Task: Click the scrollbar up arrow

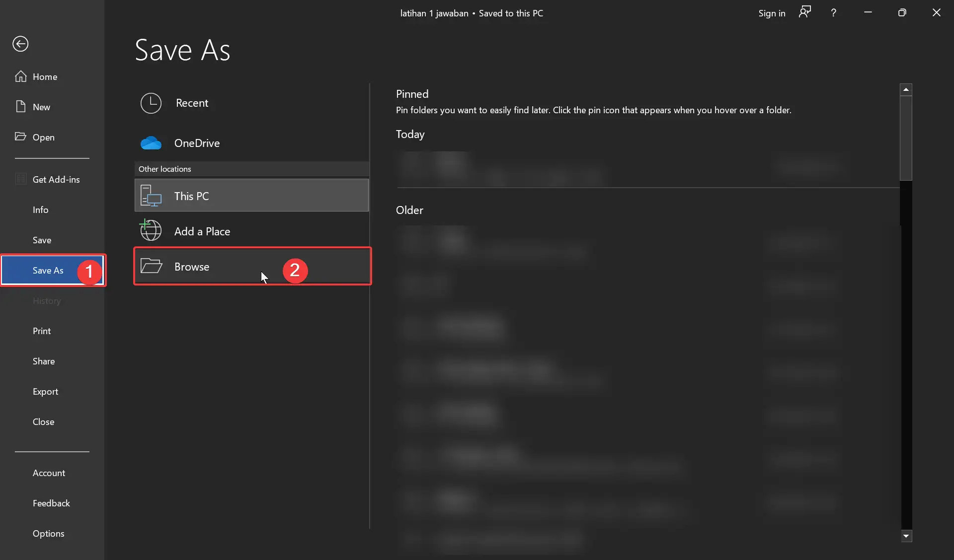Action: click(906, 89)
